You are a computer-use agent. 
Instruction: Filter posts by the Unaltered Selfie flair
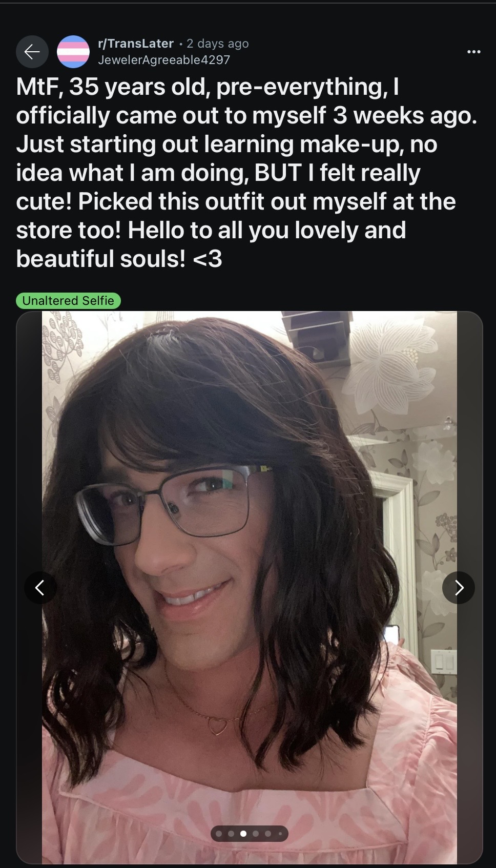point(68,301)
